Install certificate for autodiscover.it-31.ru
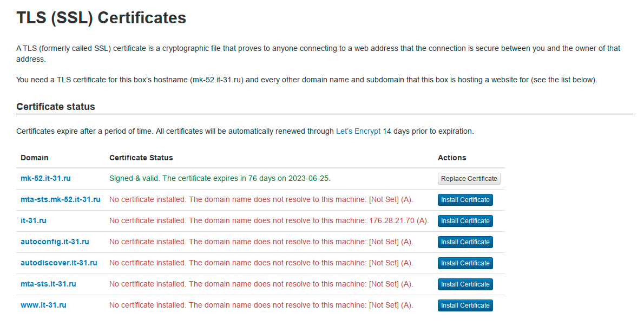Viewport: 644px width, 332px height. pyautogui.click(x=465, y=263)
